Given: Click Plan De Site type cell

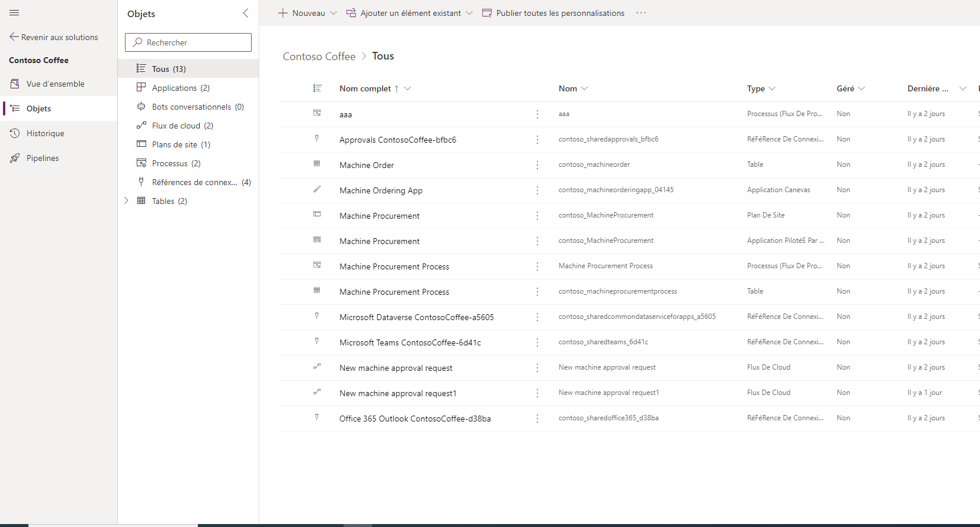Looking at the screenshot, I should pyautogui.click(x=765, y=215).
